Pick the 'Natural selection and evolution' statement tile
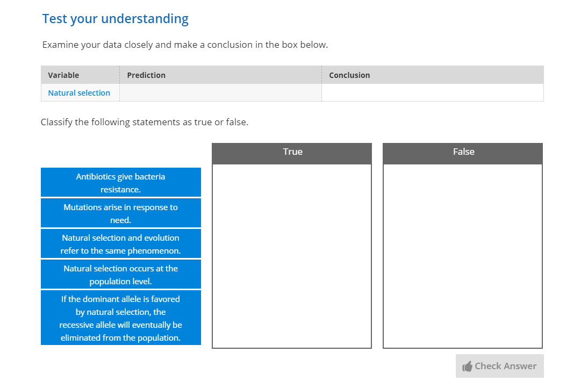 coord(120,244)
